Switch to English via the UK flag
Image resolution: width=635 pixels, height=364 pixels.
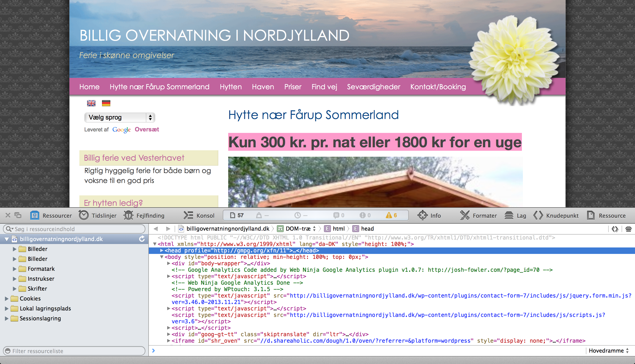pyautogui.click(x=91, y=103)
